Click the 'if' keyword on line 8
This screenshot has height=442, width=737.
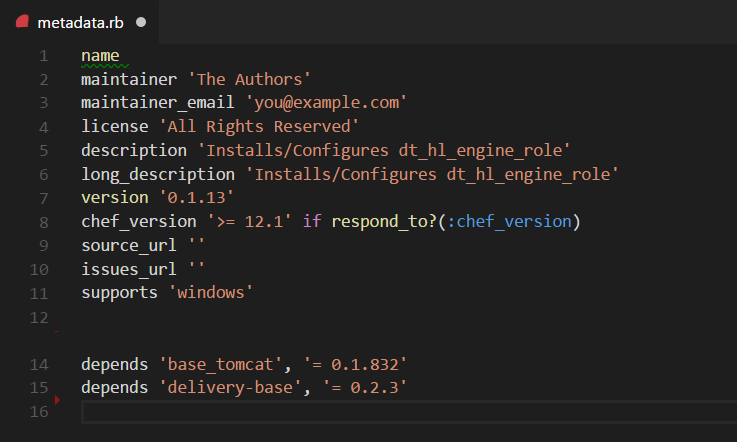point(312,221)
